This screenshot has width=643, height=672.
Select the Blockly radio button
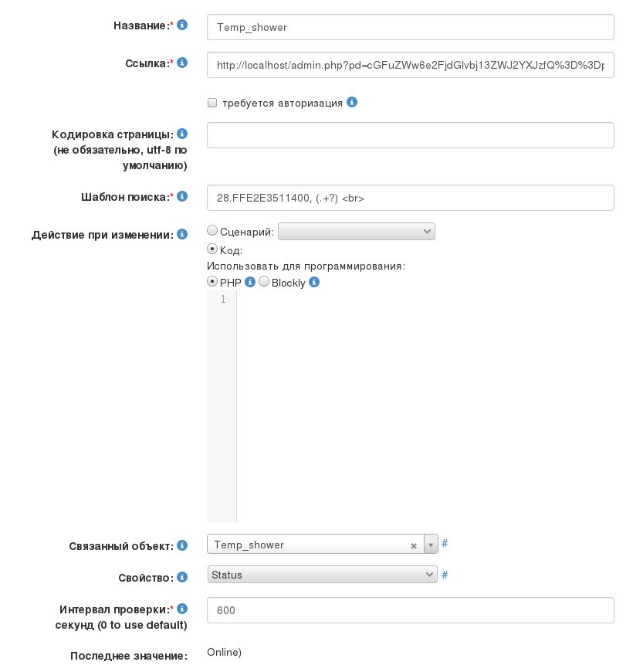pos(264,282)
